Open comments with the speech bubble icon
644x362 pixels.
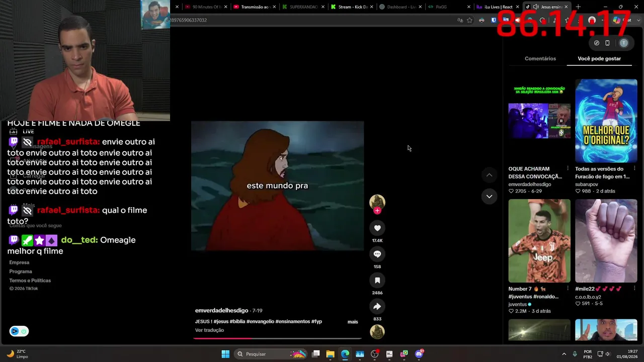[377, 254]
